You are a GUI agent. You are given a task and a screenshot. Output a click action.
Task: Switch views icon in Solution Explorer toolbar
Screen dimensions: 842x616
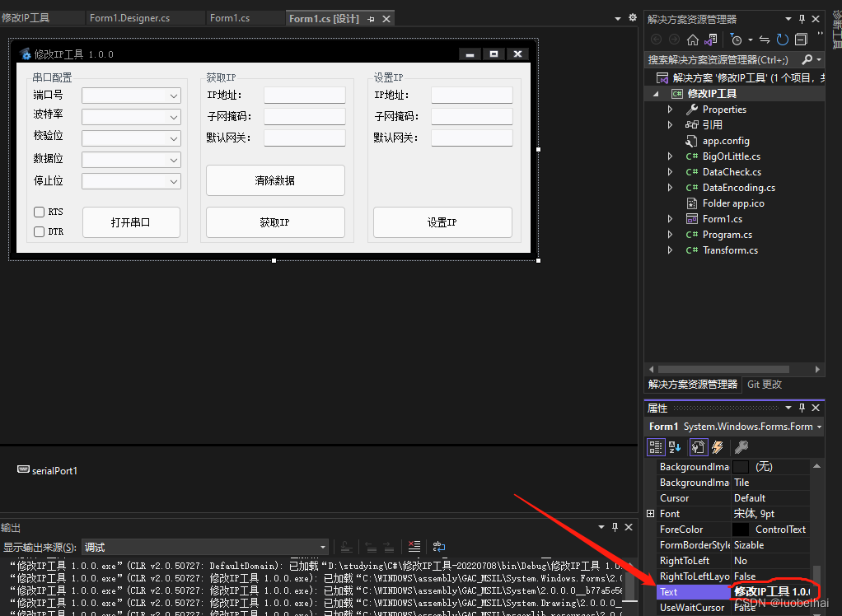pos(711,40)
